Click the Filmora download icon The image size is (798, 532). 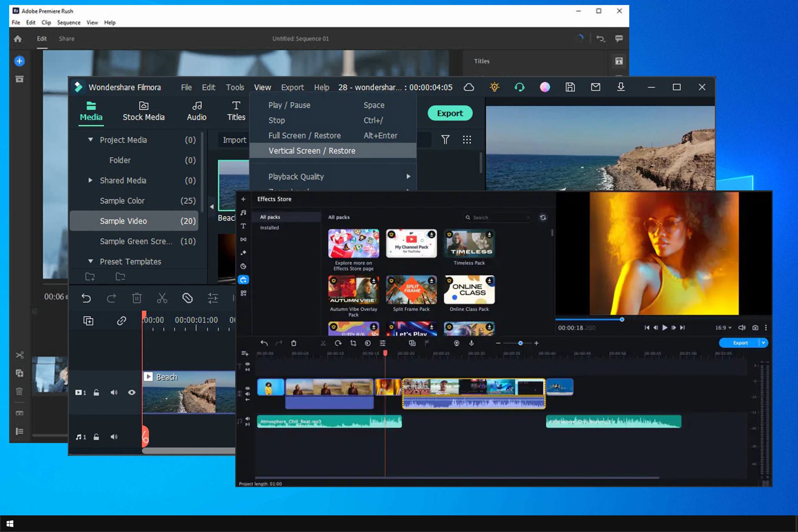[621, 87]
